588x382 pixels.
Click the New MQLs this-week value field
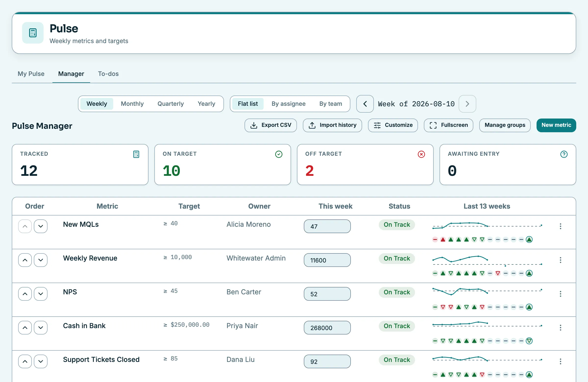click(x=327, y=226)
